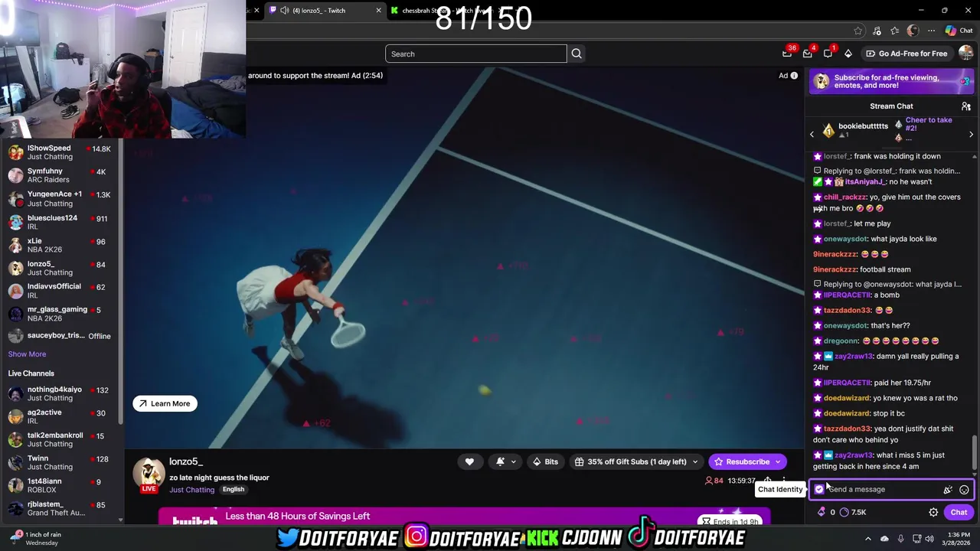Click the channel points 7.5K icon
Screen dimensions: 980x551
pyautogui.click(x=844, y=513)
